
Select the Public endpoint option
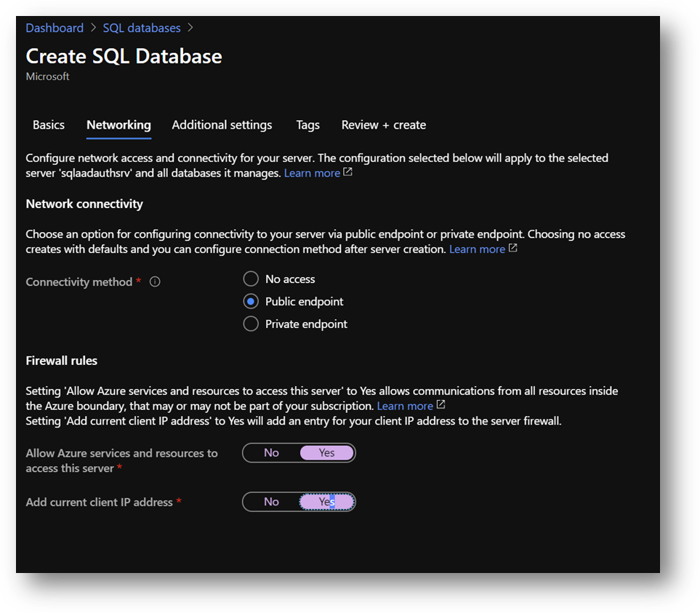pyautogui.click(x=251, y=301)
